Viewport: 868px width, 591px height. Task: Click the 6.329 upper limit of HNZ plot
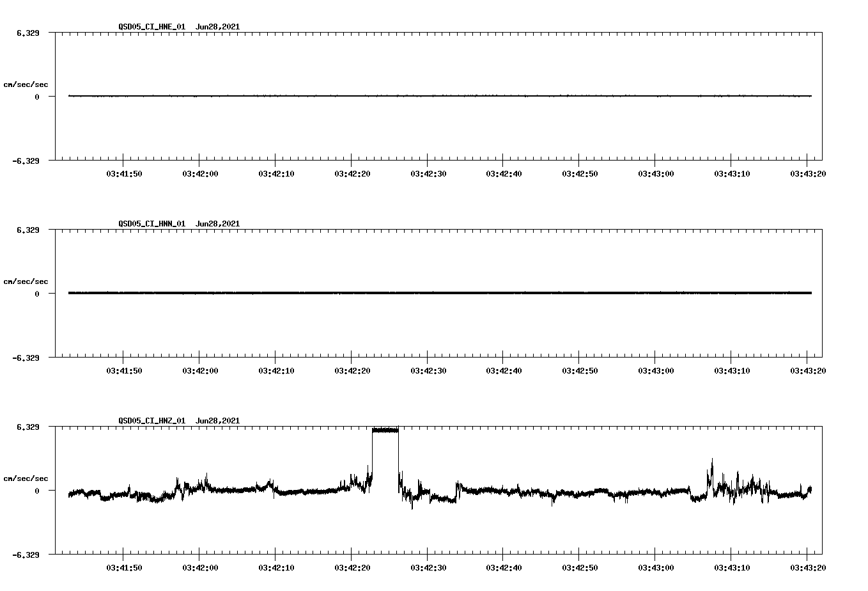(x=28, y=427)
